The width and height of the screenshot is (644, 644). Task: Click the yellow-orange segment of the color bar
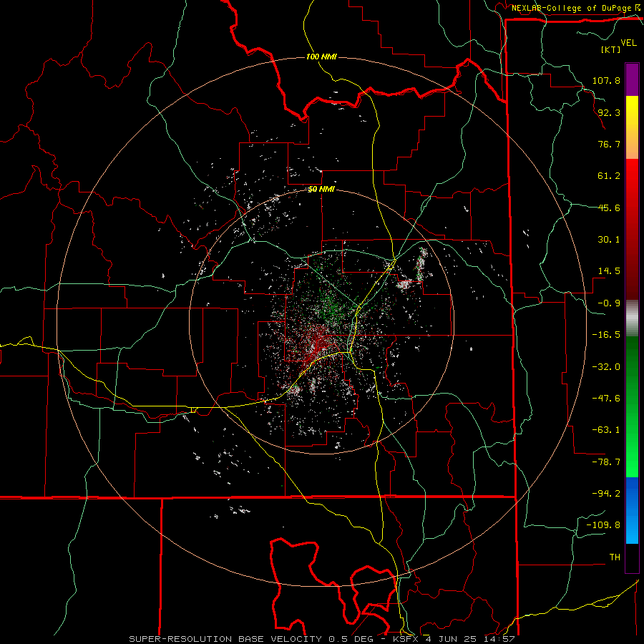point(632,127)
